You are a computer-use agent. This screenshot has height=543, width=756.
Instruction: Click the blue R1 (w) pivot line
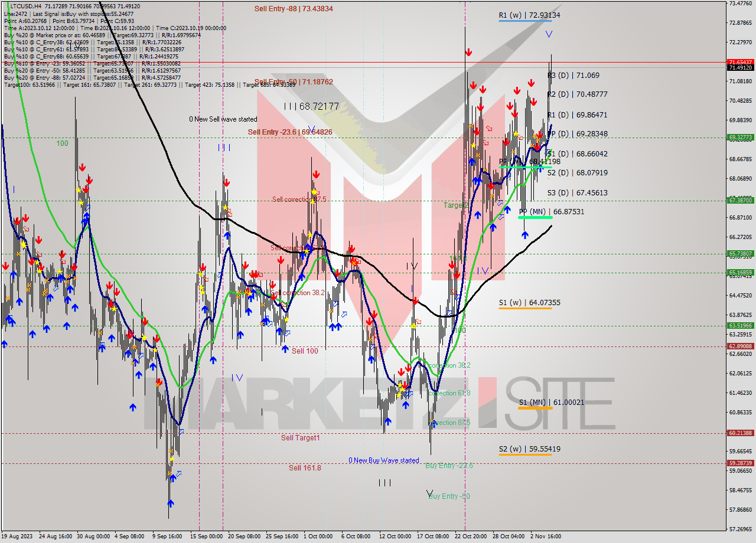pos(525,21)
